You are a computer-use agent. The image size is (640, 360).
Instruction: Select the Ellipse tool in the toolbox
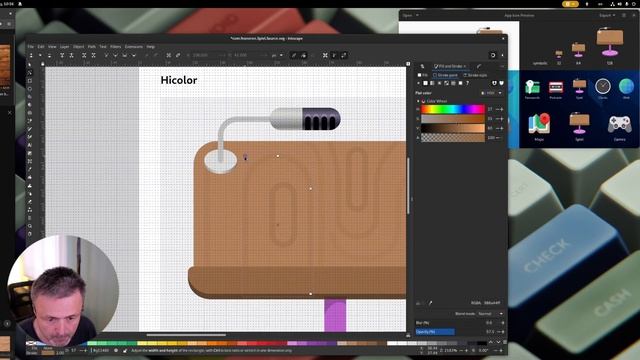tap(30, 89)
